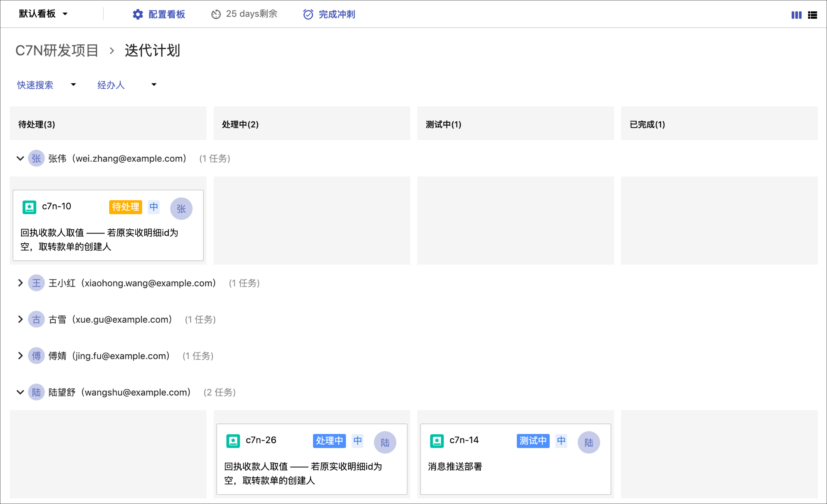Click the 25 days剩余 text
Viewport: 827px width, 504px height.
251,14
